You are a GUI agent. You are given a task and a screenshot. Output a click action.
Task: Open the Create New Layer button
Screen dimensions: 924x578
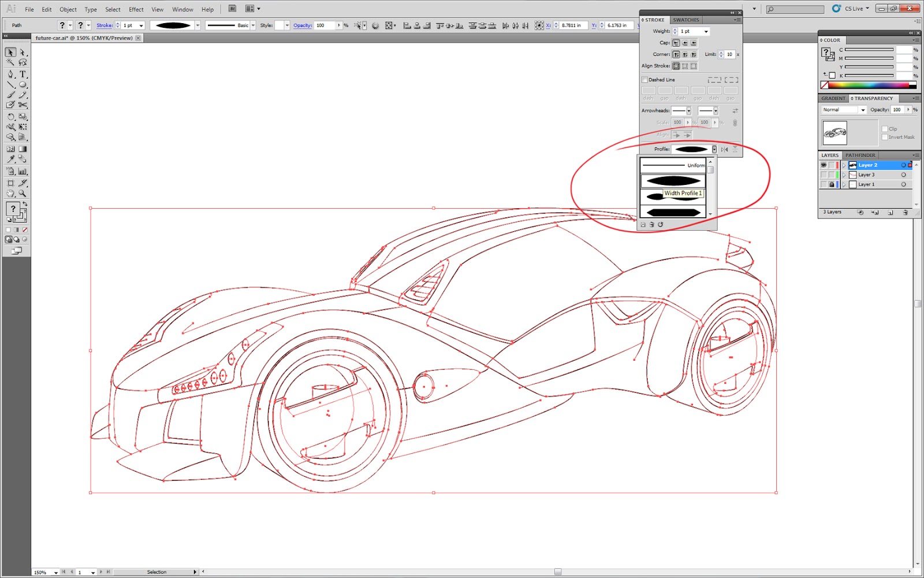[x=890, y=213]
